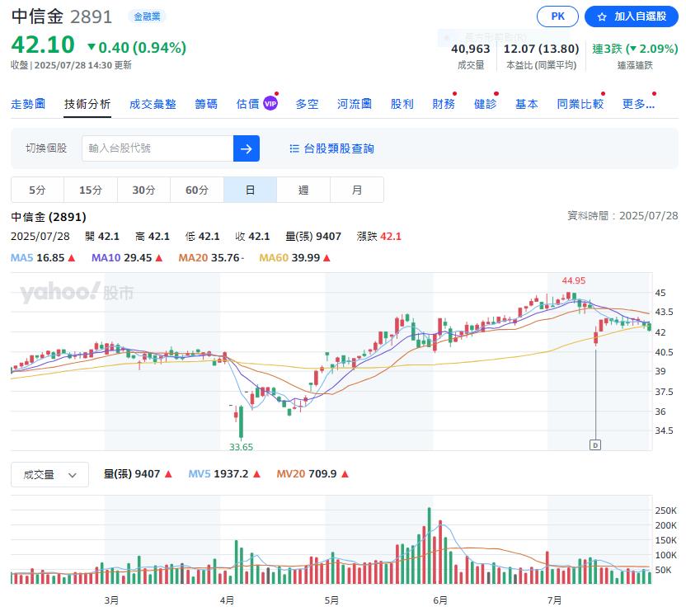Open the 河流圖 tab

[355, 104]
